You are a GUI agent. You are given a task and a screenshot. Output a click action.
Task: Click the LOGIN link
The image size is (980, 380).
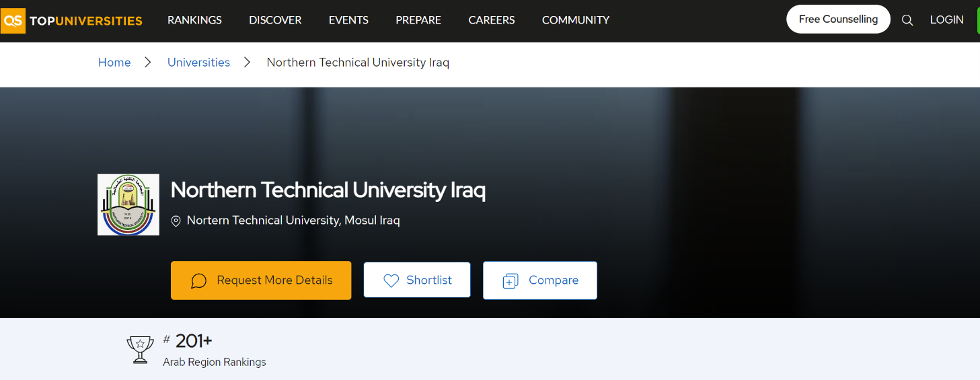(946, 20)
